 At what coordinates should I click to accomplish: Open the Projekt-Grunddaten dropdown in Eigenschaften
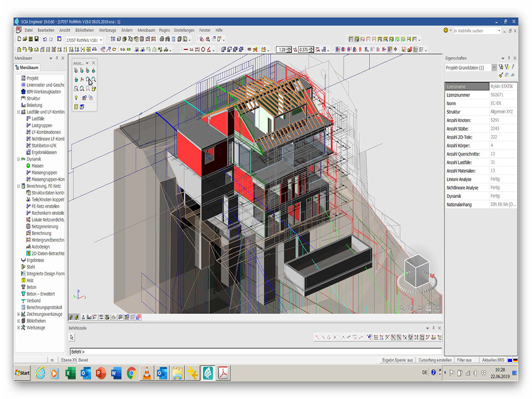click(x=494, y=68)
